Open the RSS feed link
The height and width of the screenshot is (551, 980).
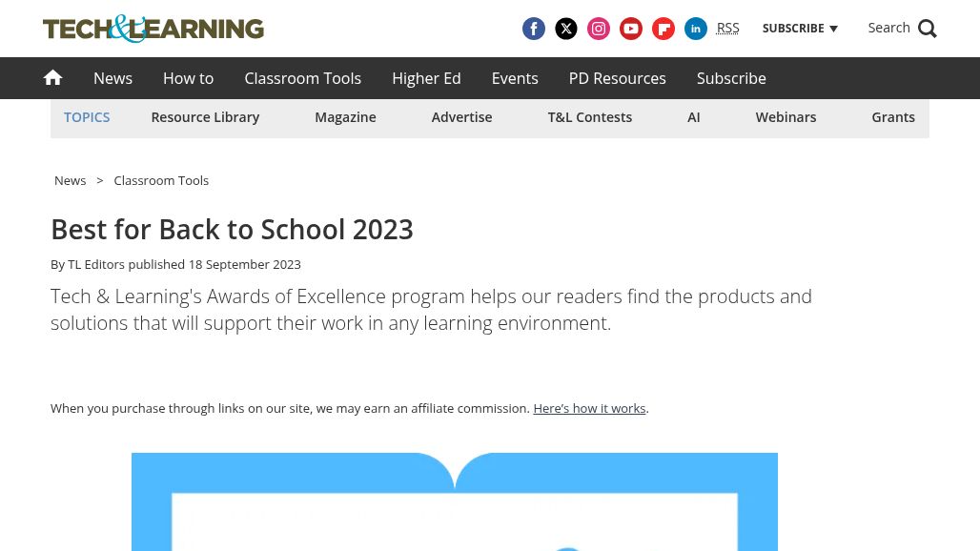point(727,28)
